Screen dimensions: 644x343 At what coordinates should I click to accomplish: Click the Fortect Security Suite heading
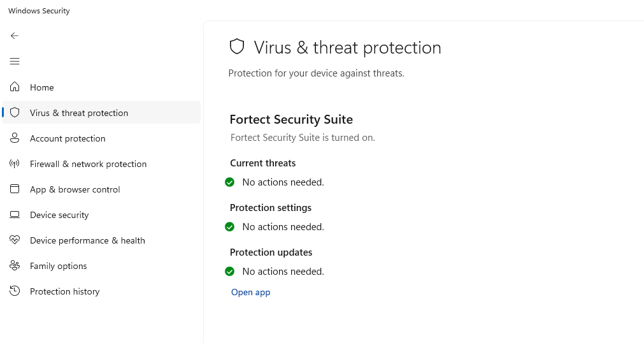(291, 119)
